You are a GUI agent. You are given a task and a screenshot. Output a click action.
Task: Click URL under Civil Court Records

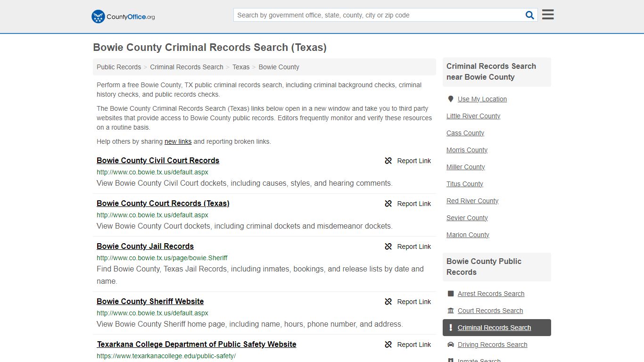tap(152, 172)
